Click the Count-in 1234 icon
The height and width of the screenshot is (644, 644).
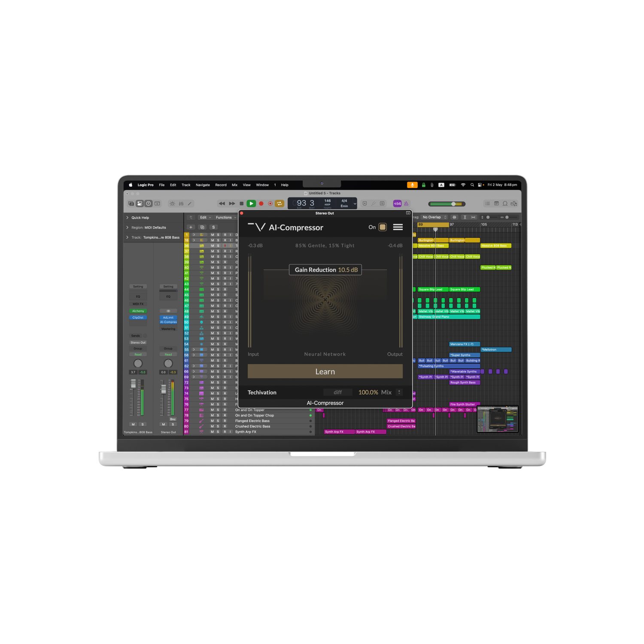click(x=397, y=204)
